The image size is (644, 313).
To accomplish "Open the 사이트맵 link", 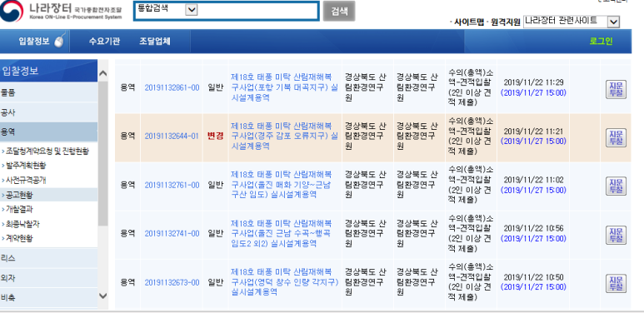I will (469, 22).
